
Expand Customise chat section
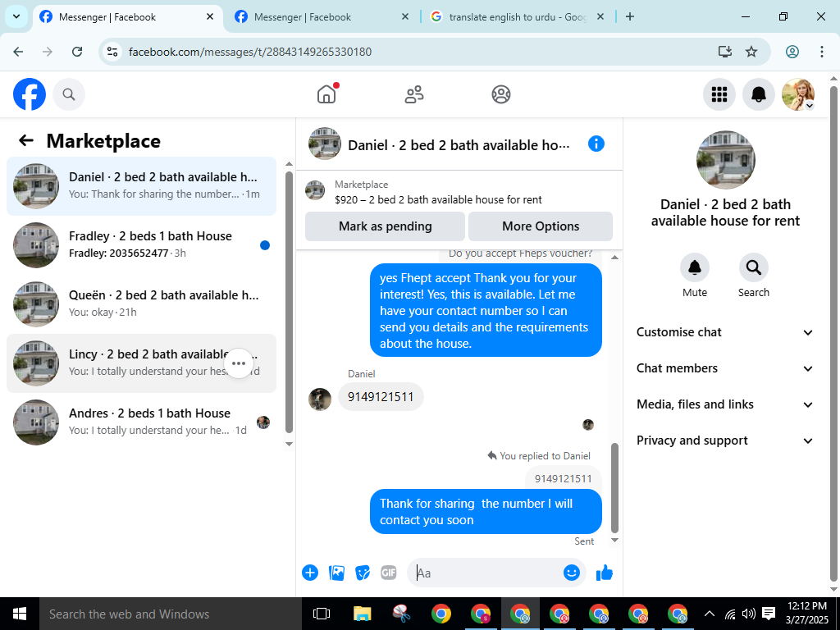click(x=725, y=332)
